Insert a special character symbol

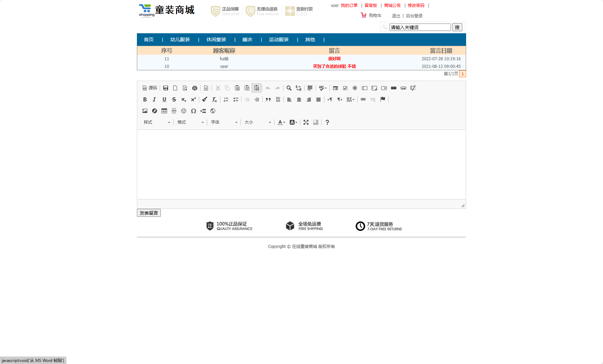(193, 111)
